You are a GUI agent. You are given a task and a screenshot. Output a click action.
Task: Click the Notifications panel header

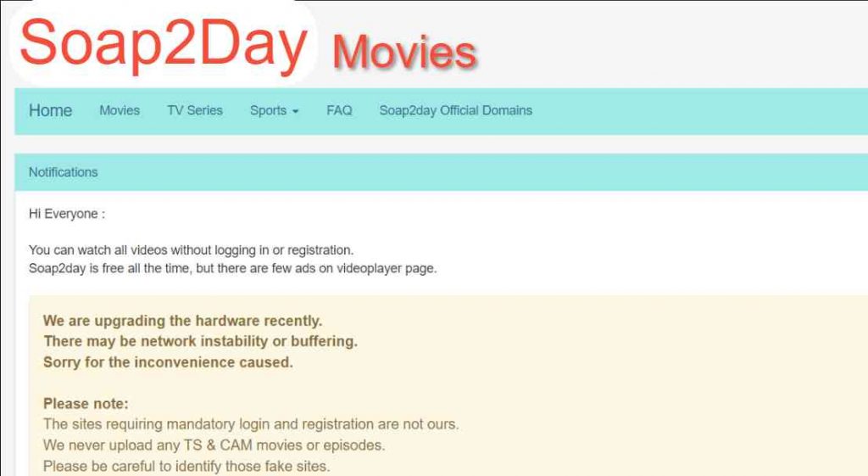pyautogui.click(x=64, y=172)
